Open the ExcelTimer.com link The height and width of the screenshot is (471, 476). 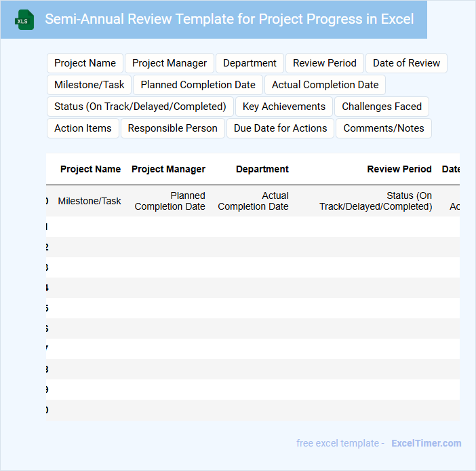[x=427, y=443]
